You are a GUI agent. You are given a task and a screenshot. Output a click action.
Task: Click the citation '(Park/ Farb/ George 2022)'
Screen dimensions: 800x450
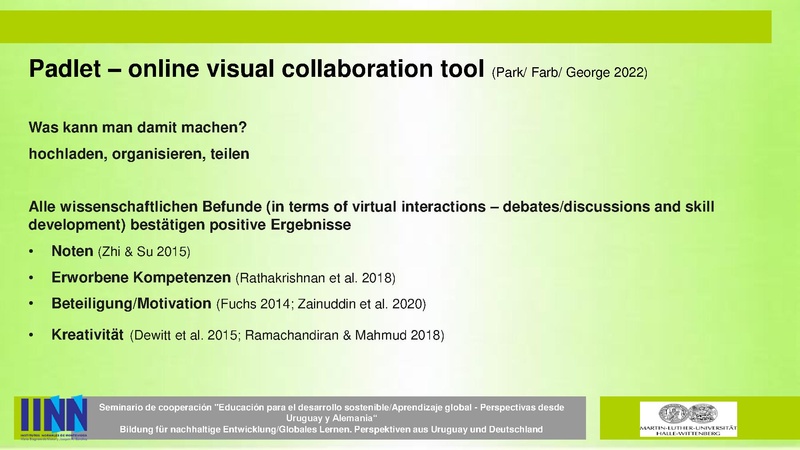click(569, 72)
